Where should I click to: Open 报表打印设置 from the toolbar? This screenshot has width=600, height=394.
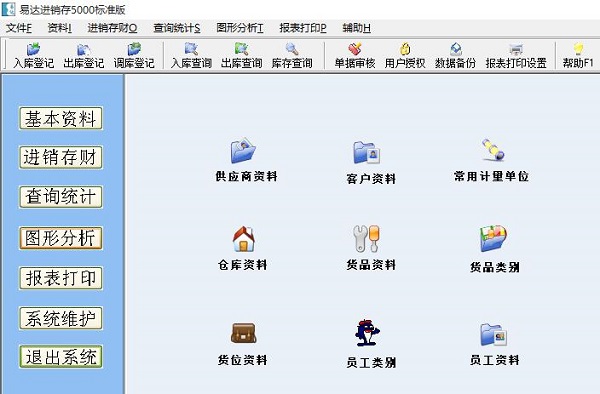point(516,56)
